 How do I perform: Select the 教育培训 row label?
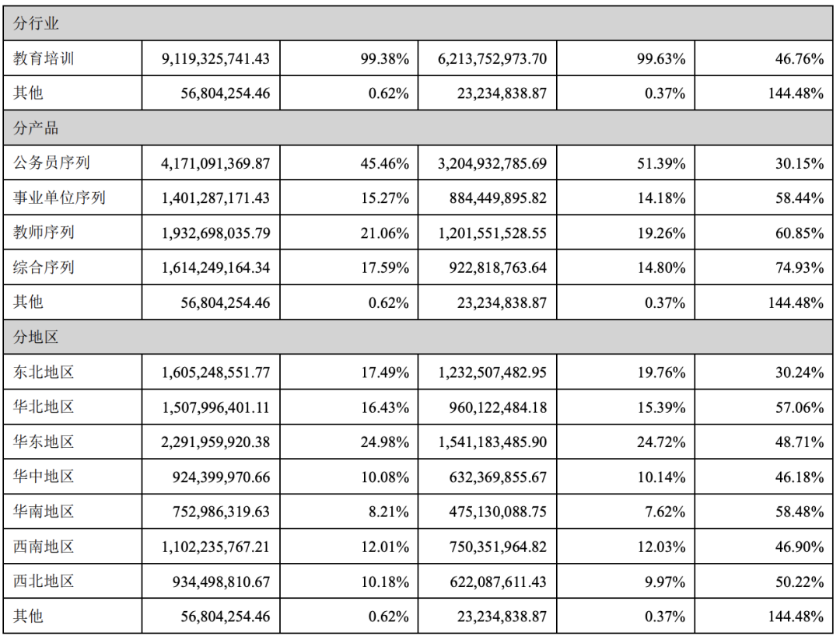point(44,58)
